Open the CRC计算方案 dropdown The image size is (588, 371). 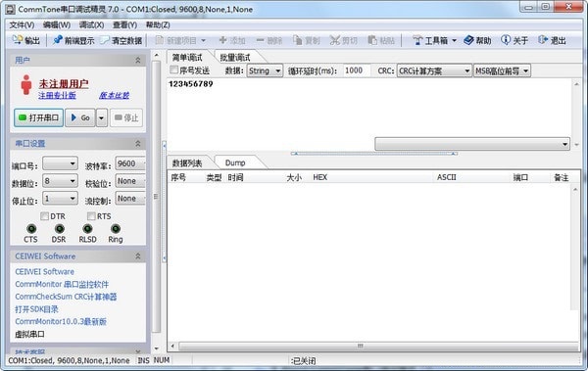(434, 70)
